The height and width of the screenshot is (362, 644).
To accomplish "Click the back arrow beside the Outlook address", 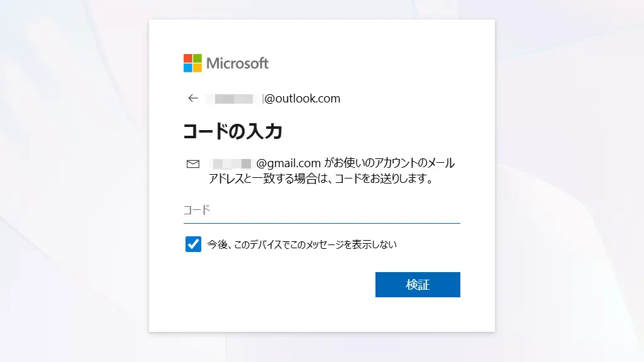I will pyautogui.click(x=193, y=98).
